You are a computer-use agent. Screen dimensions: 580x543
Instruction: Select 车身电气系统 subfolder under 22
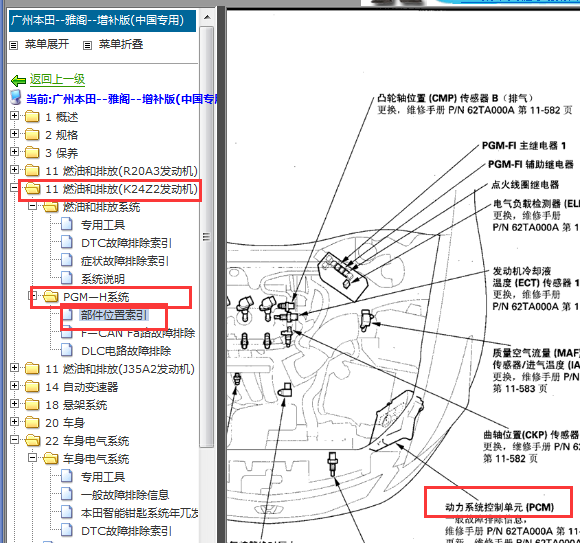(96, 459)
